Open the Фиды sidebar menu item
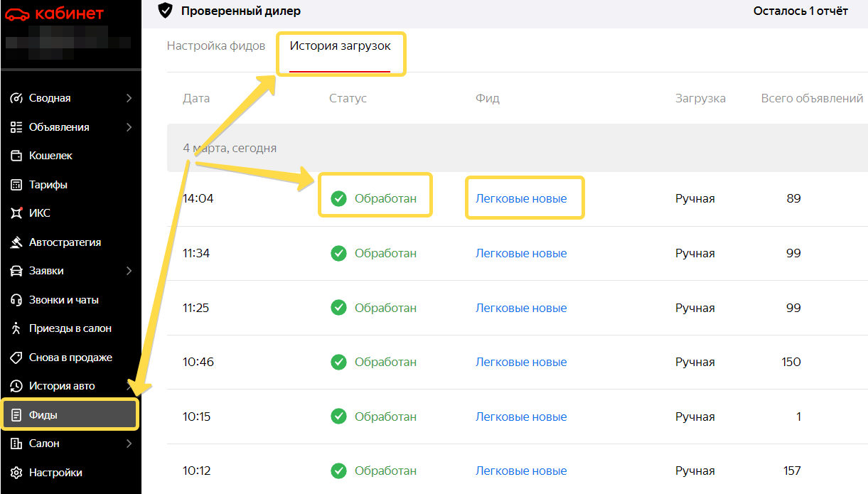The image size is (868, 494). coord(69,415)
